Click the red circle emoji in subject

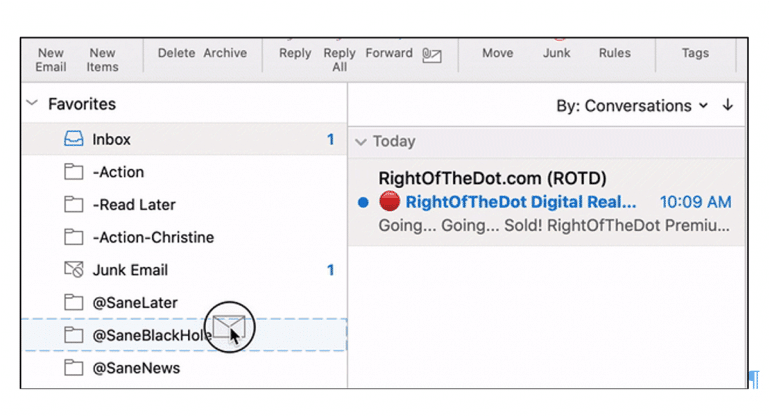click(390, 202)
